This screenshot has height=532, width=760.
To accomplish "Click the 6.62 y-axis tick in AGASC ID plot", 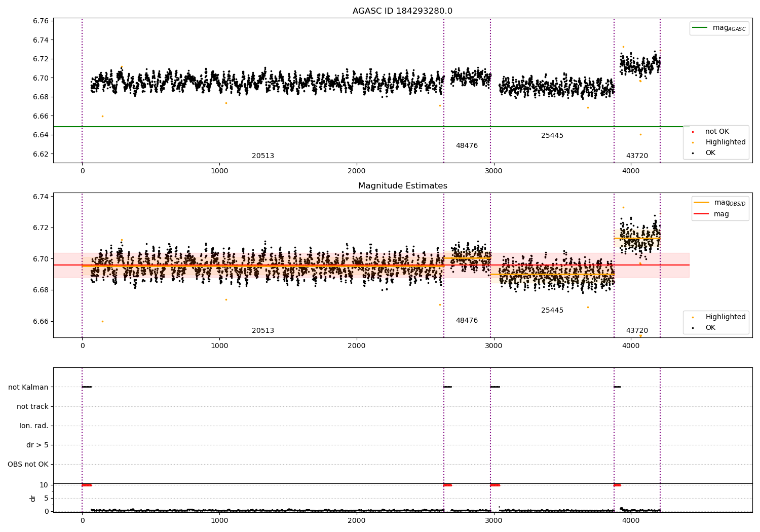I will [x=41, y=154].
